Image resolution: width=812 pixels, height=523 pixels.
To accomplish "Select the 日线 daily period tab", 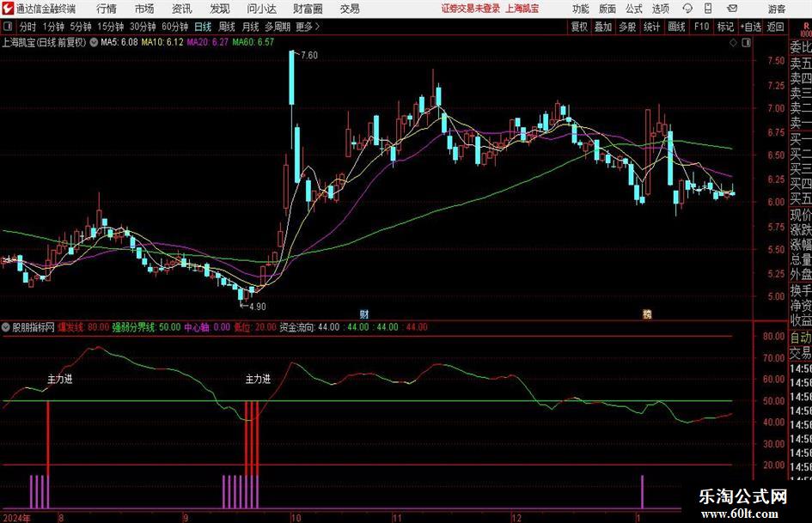I will 203,27.
